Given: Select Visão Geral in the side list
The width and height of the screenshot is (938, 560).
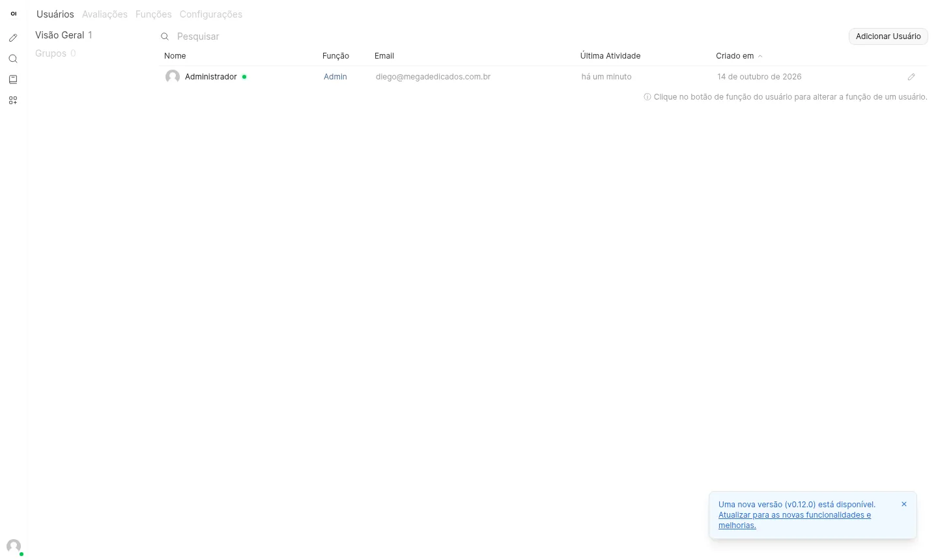Looking at the screenshot, I should pos(64,35).
